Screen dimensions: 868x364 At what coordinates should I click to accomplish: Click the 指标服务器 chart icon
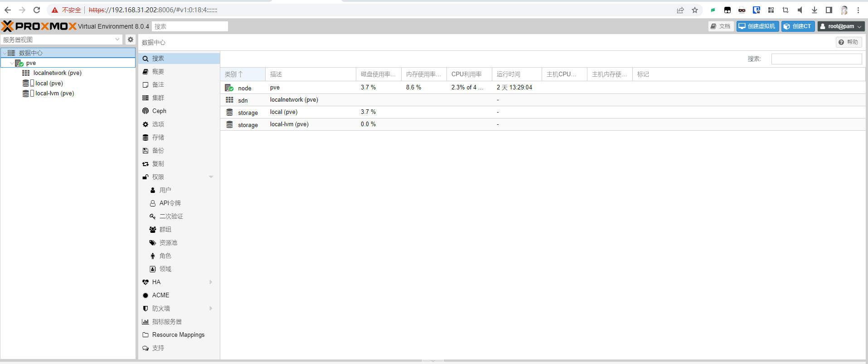pos(145,322)
